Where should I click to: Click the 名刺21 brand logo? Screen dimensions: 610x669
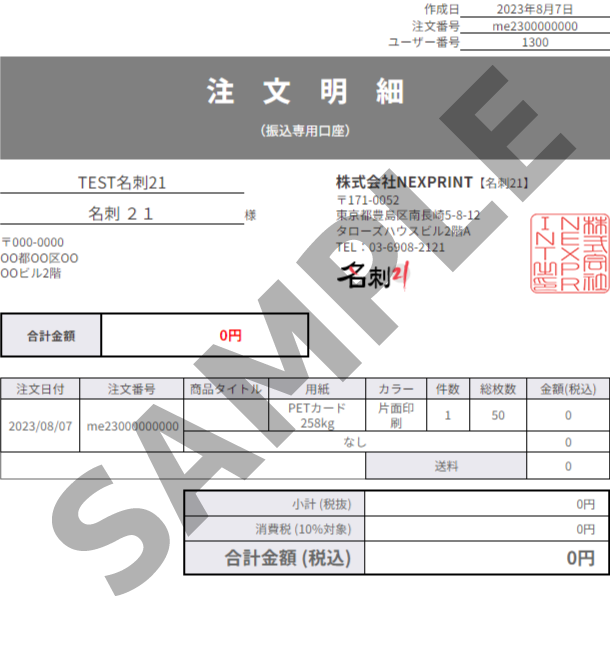(x=373, y=276)
